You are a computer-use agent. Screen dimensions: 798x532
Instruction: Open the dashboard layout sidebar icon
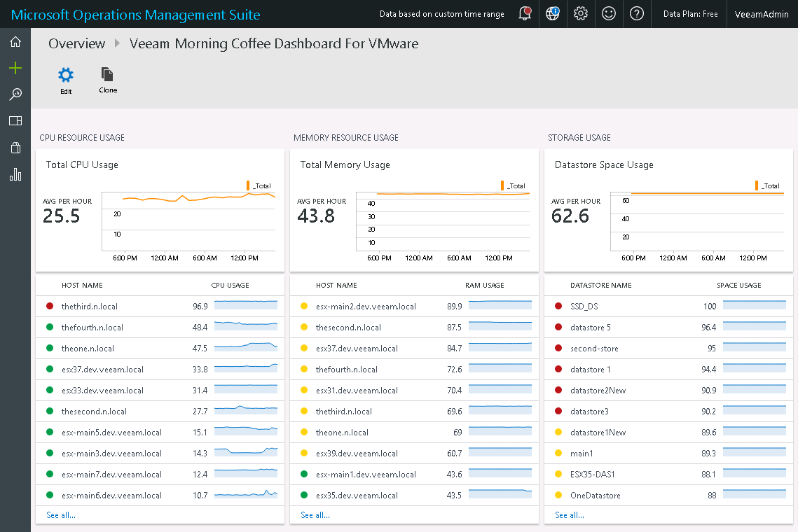click(x=15, y=120)
